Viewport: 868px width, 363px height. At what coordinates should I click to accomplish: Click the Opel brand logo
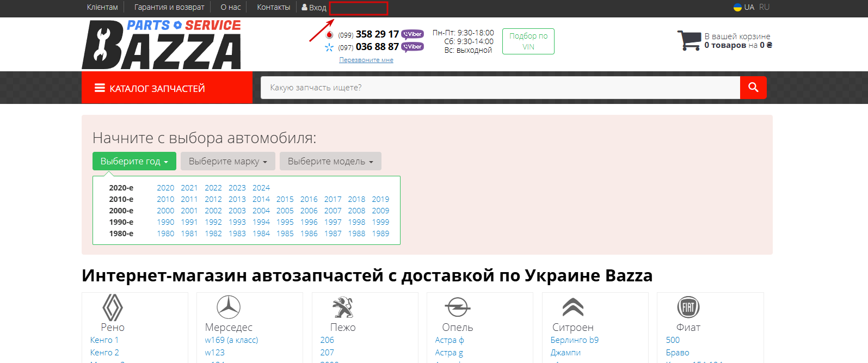[x=458, y=307]
